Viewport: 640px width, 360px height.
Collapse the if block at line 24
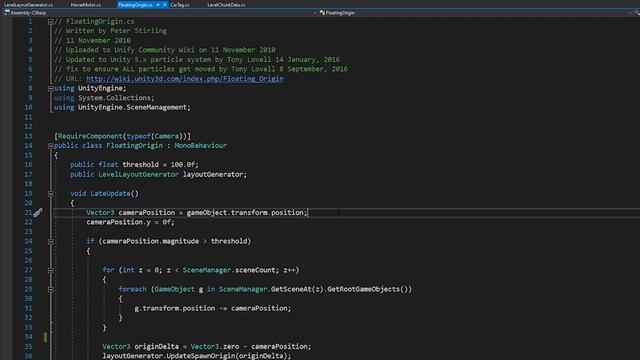(x=51, y=241)
